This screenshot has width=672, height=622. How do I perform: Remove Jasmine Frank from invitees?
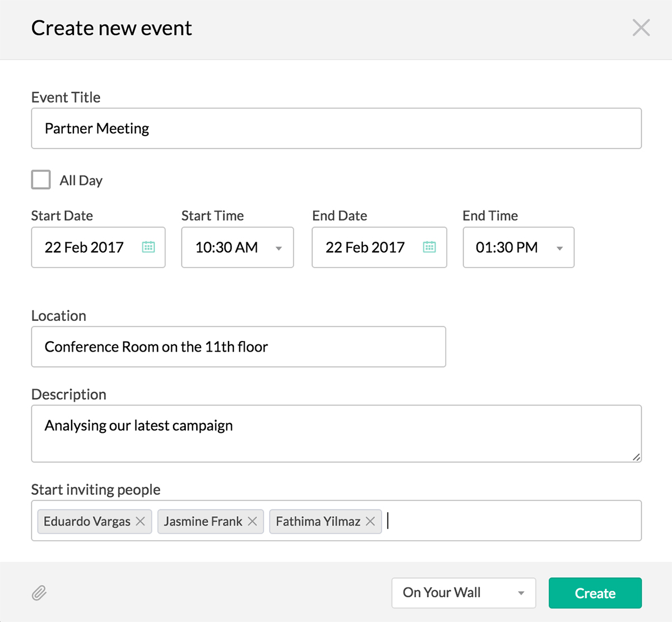[x=253, y=521]
